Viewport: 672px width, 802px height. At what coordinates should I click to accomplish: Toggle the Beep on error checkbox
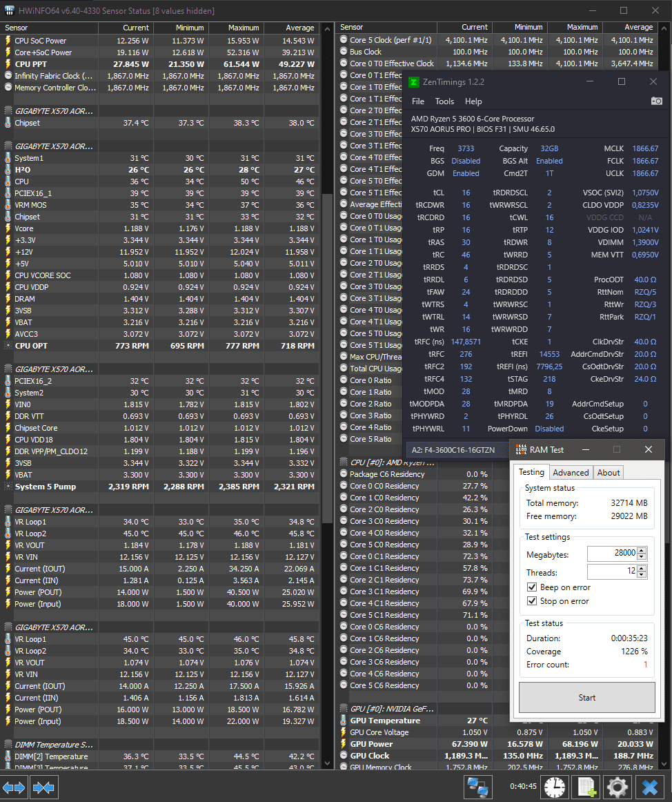click(532, 587)
